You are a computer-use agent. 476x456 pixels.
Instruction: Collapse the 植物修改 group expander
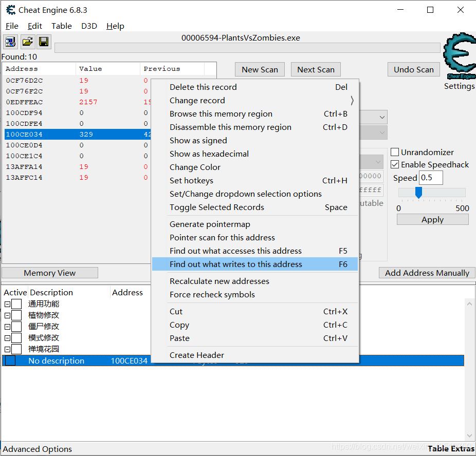(8, 316)
